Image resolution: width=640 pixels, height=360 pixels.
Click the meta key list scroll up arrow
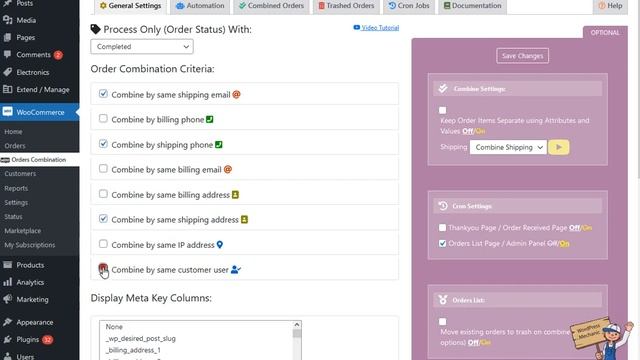297,325
